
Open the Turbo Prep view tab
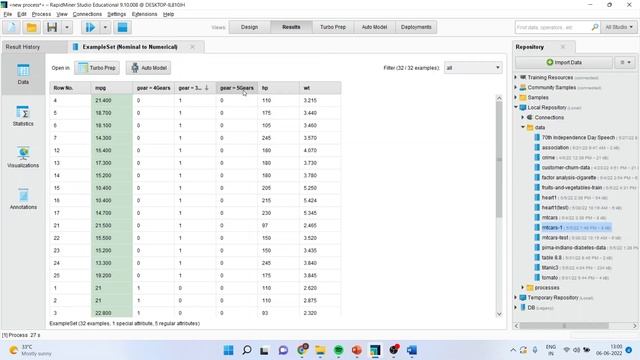(333, 27)
